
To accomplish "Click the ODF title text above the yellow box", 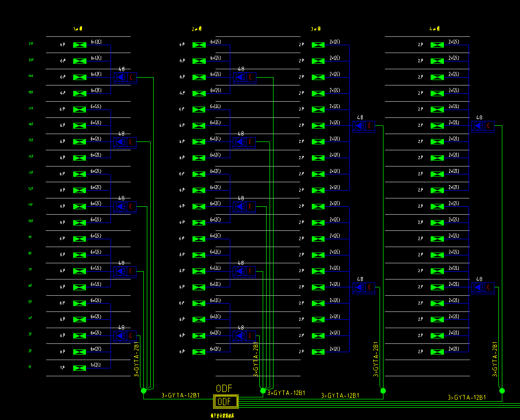I will [224, 389].
